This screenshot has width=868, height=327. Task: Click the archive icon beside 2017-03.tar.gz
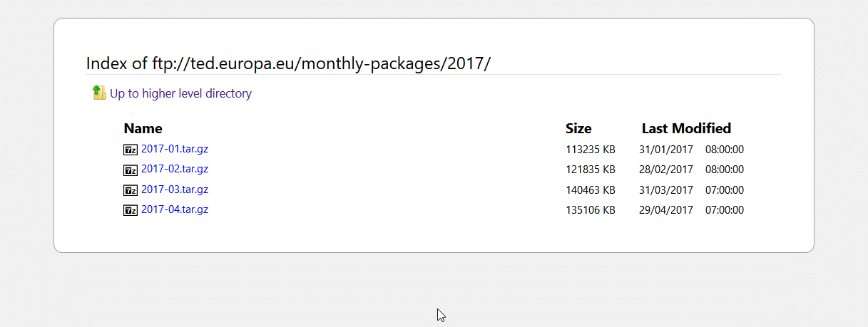pyautogui.click(x=131, y=190)
